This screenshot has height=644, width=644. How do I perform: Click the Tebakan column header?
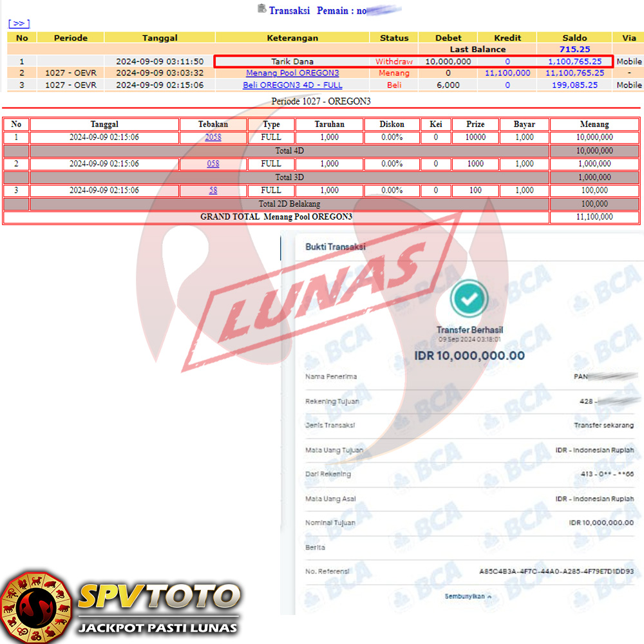213,124
